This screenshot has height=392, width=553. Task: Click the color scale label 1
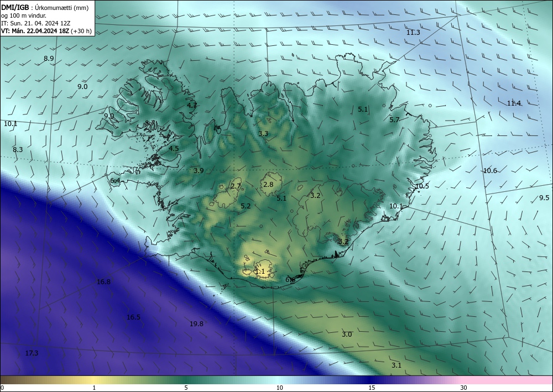pos(94,388)
